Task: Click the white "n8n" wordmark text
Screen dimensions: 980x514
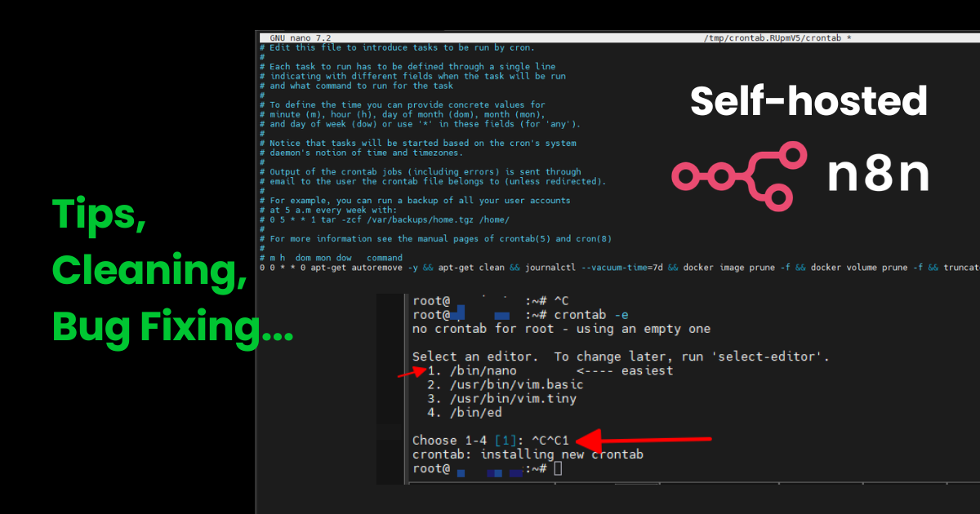Action: click(x=878, y=173)
